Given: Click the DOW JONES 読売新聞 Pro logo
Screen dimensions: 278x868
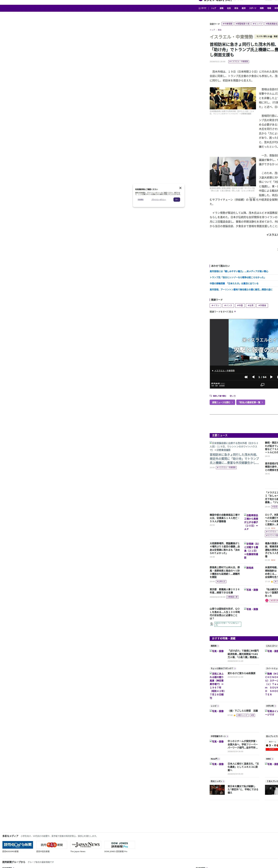Looking at the screenshot, I should pos(120,845).
